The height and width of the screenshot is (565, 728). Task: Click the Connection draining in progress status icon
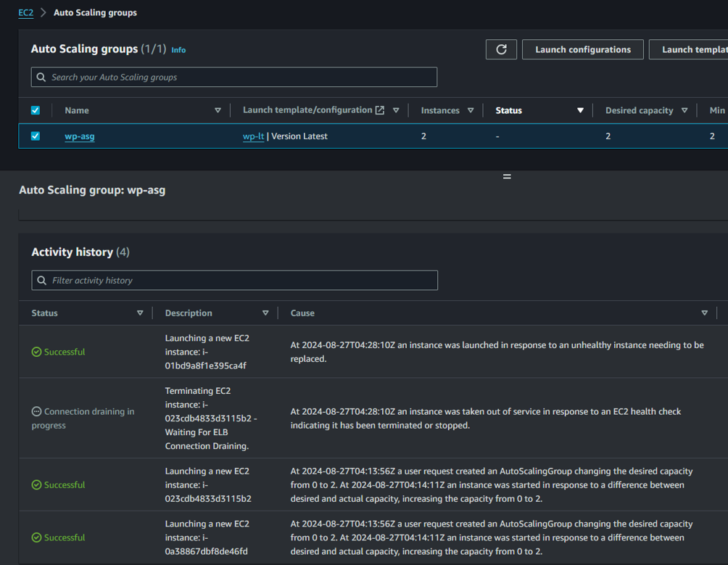[35, 411]
